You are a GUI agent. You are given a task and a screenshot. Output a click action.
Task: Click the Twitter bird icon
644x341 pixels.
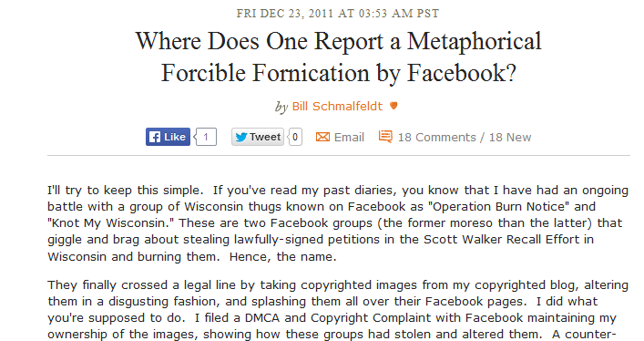(241, 137)
